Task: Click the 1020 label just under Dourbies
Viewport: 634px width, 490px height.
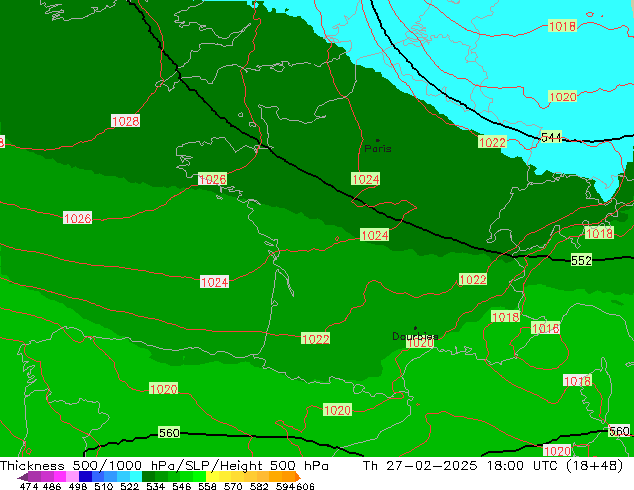Action: tap(420, 343)
